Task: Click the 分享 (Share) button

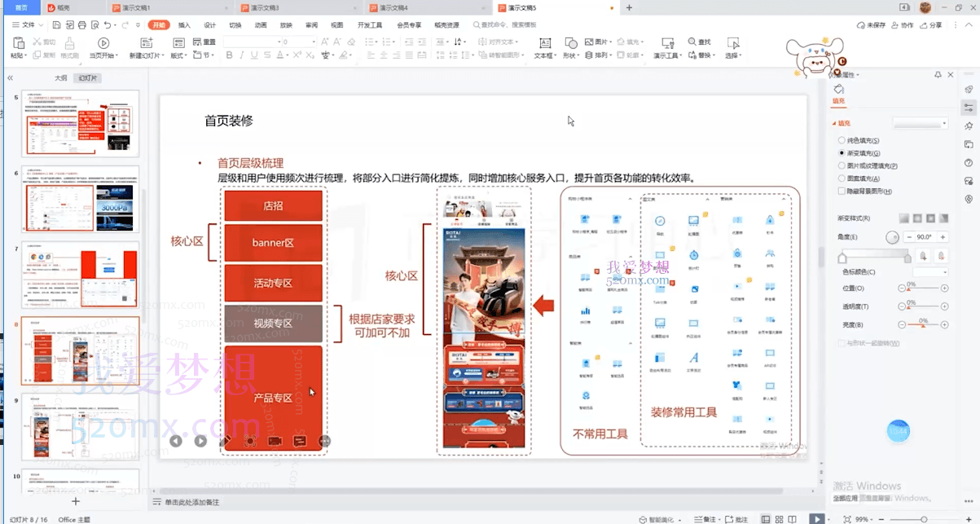Action: click(931, 25)
